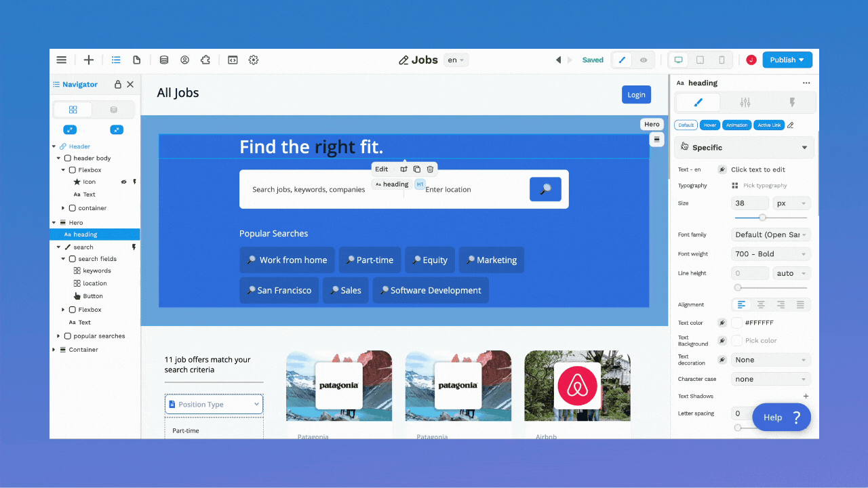Click the Hero section handle icon
868x488 pixels.
point(656,140)
